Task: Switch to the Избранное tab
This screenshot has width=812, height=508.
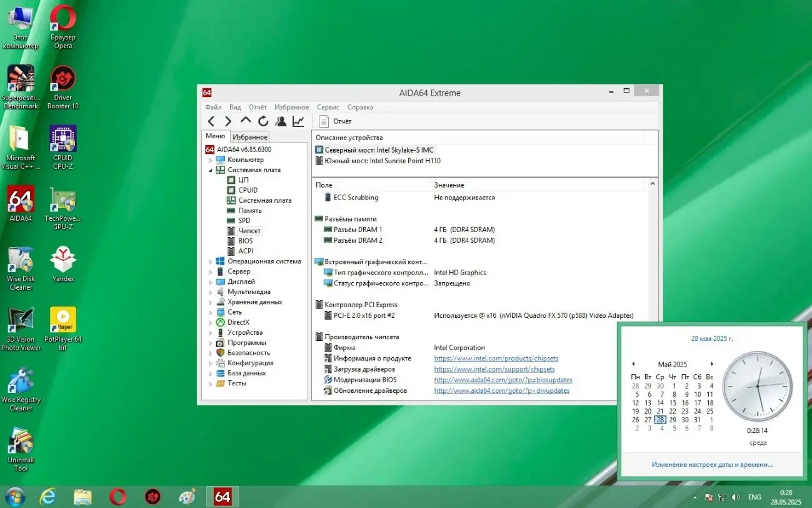Action: pos(249,136)
